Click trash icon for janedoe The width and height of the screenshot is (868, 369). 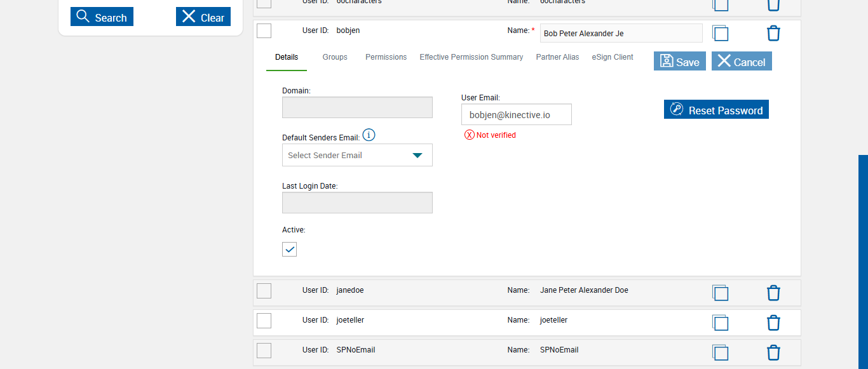point(773,293)
